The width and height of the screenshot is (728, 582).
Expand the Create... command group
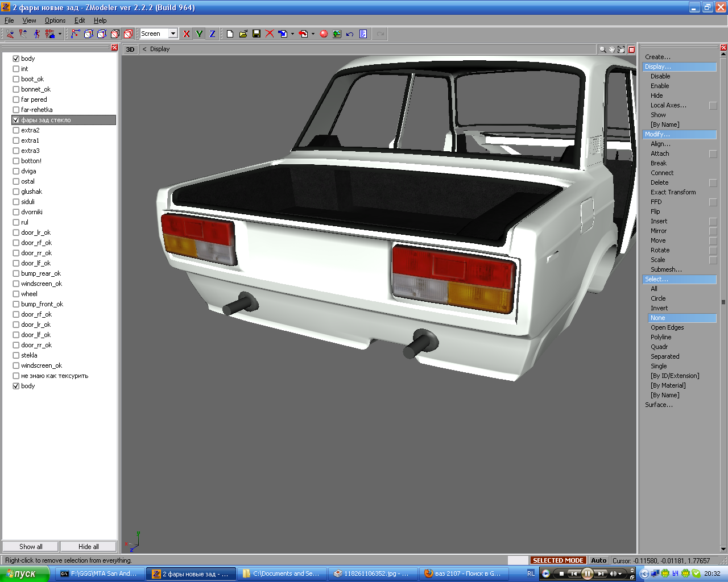pyautogui.click(x=657, y=57)
